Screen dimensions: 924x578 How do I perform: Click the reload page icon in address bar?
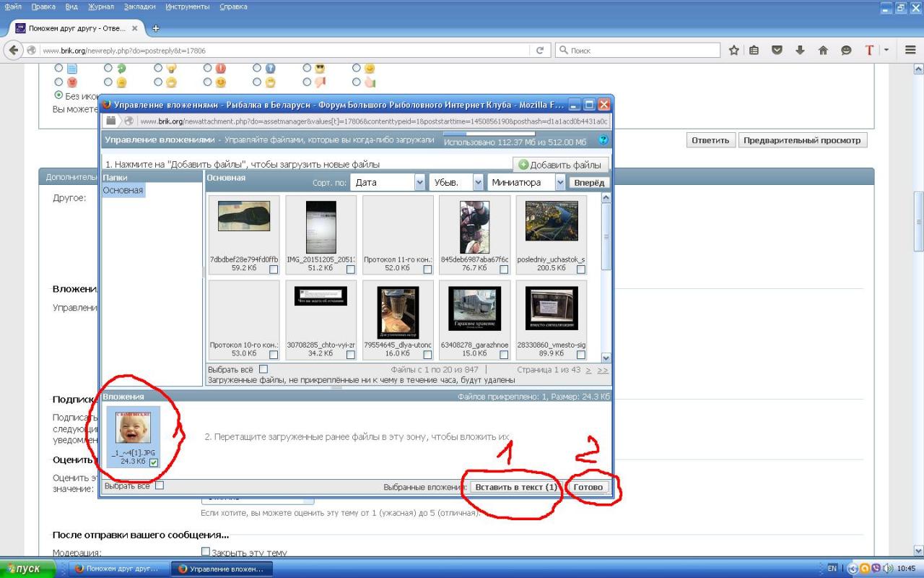[539, 51]
